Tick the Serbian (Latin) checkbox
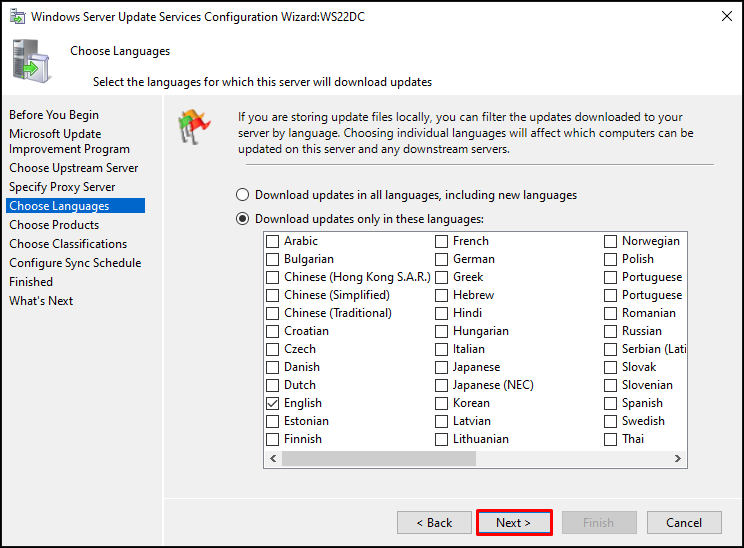Image resolution: width=744 pixels, height=548 pixels. [610, 350]
